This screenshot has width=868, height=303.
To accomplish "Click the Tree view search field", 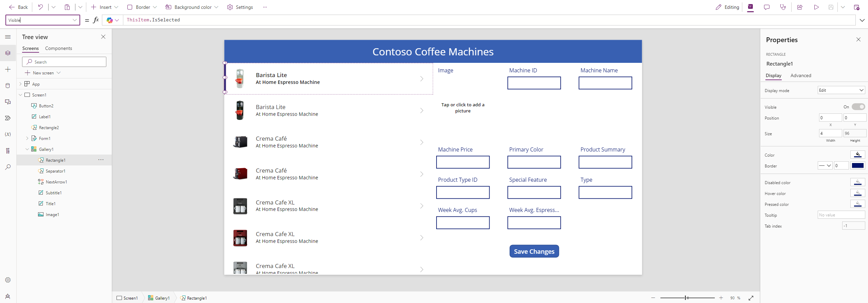I will 64,62.
